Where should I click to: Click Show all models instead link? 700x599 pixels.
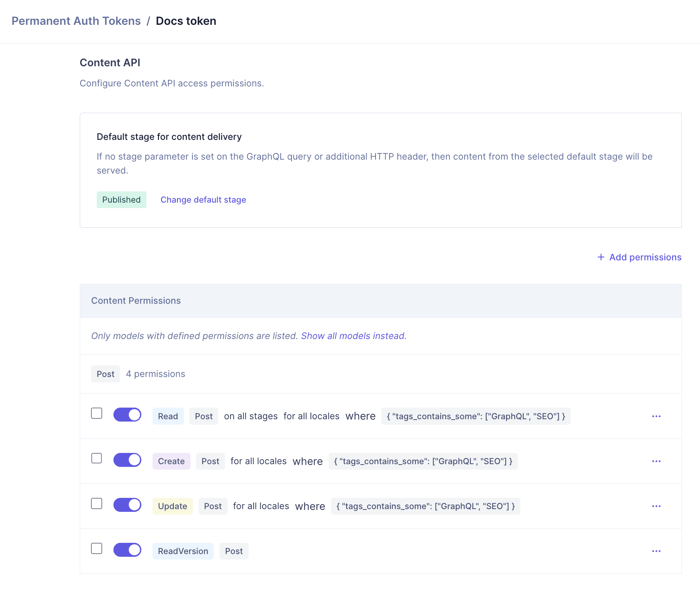tap(353, 336)
